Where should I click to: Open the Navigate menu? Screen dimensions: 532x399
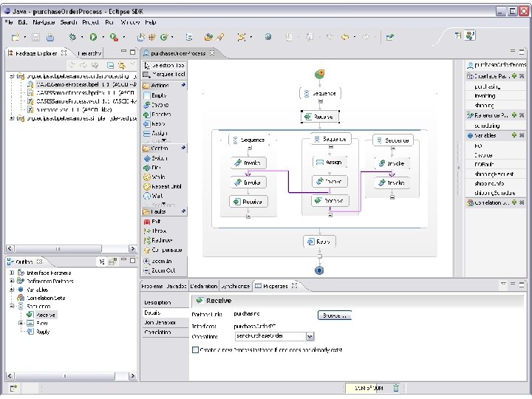pyautogui.click(x=44, y=22)
